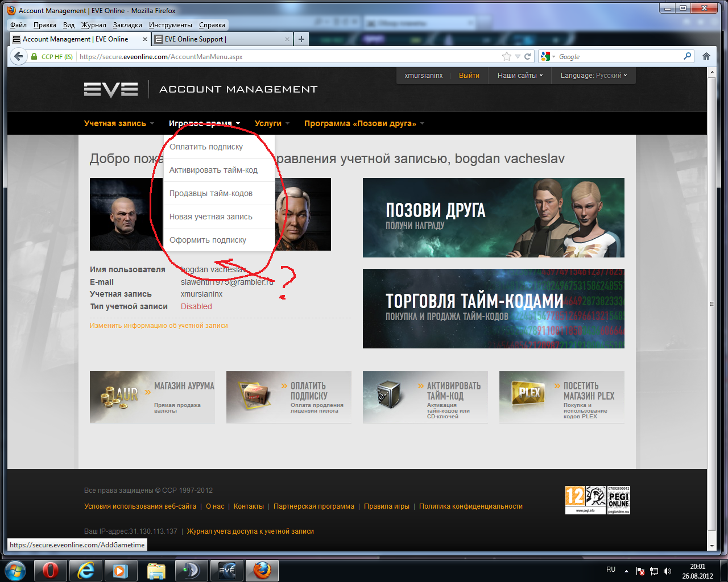728x582 pixels.
Task: Open the Посетить магазин PLEX tile
Action: [x=562, y=397]
